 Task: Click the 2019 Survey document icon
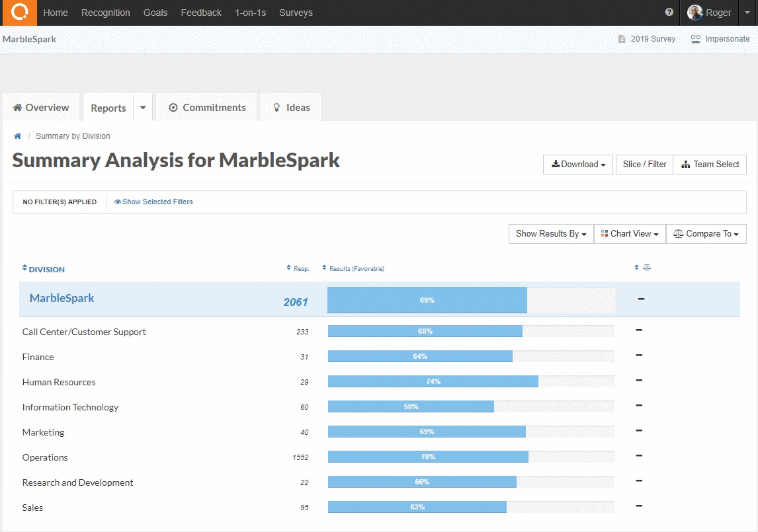[x=622, y=38]
